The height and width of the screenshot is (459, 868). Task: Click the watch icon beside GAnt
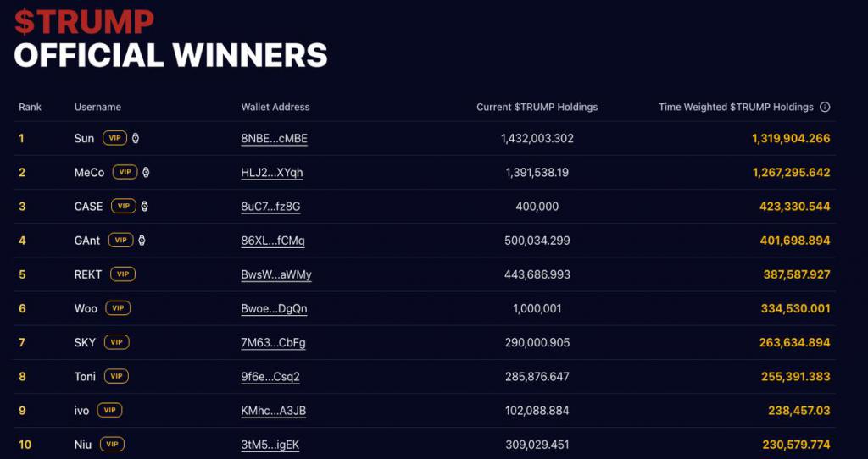pyautogui.click(x=141, y=241)
